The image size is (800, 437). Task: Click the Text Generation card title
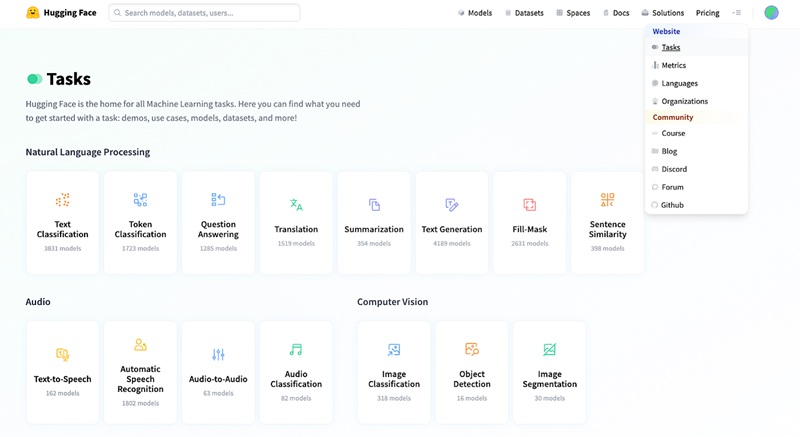452,229
